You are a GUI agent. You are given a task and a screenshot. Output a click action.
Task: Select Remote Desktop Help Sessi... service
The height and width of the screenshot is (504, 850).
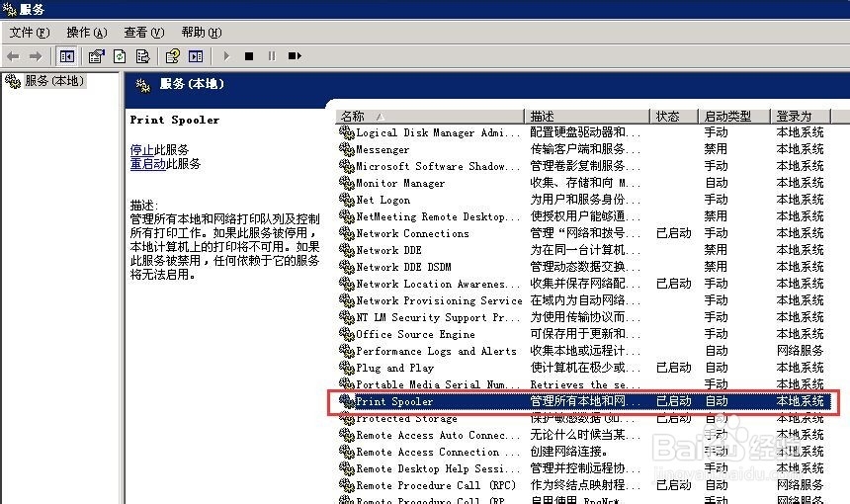pyautogui.click(x=438, y=468)
